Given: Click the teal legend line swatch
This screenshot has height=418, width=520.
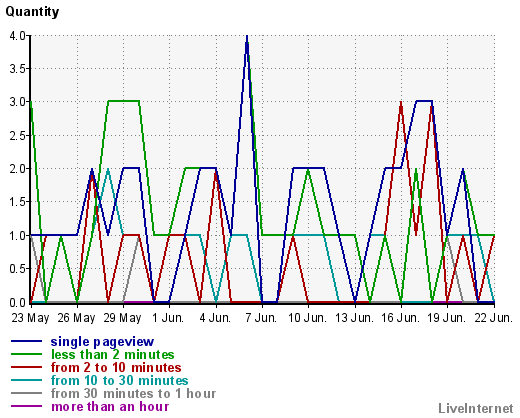Looking at the screenshot, I should pyautogui.click(x=26, y=380).
